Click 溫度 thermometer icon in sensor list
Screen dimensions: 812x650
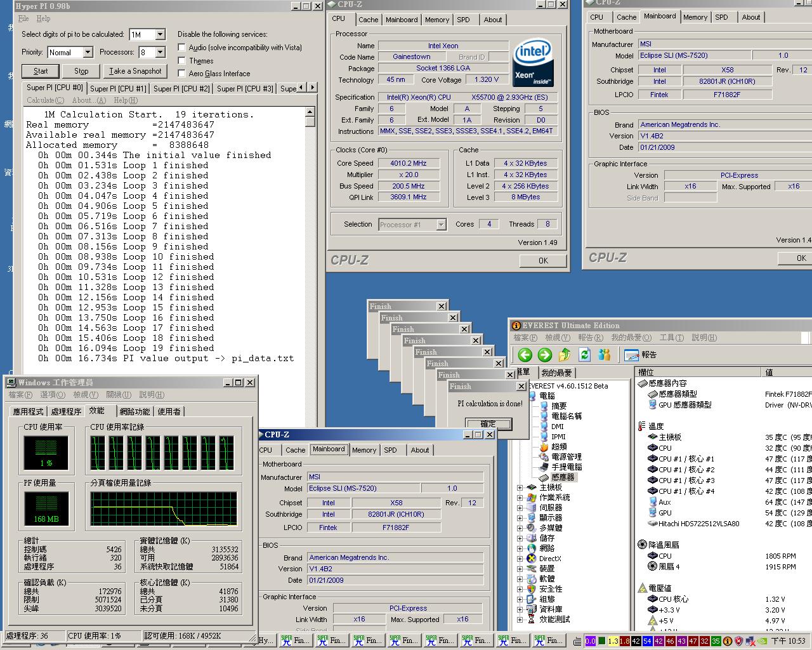642,426
